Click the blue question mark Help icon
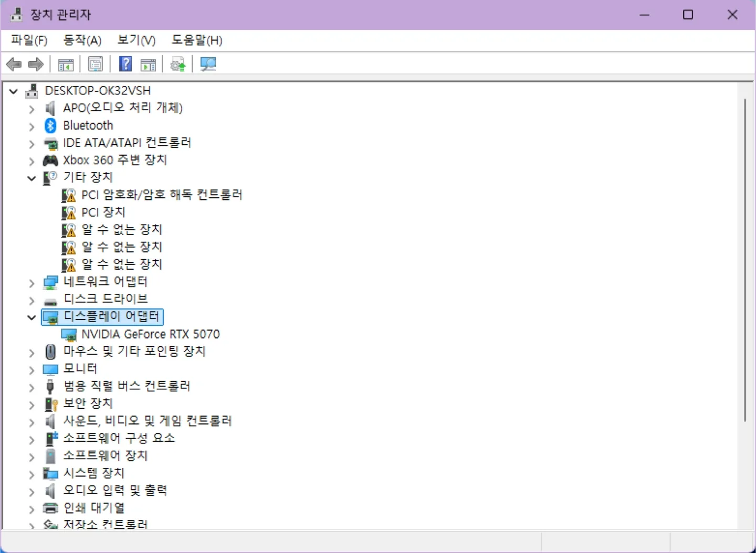Viewport: 756px width, 553px height. [125, 64]
